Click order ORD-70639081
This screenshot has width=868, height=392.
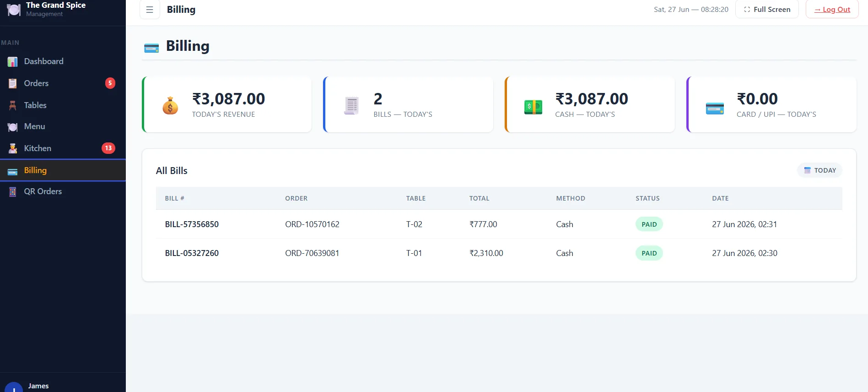[x=312, y=253]
